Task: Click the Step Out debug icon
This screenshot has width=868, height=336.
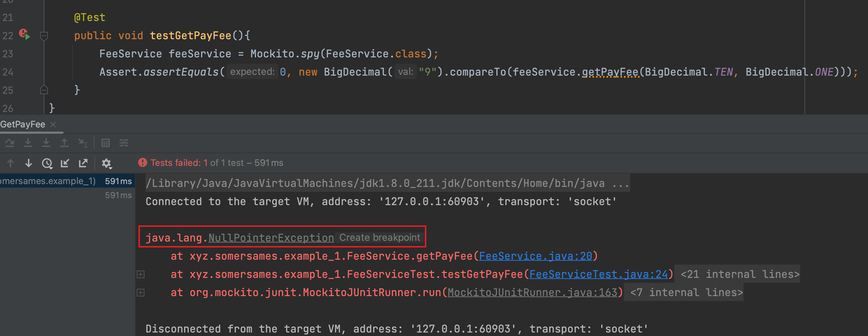Action: tap(64, 142)
